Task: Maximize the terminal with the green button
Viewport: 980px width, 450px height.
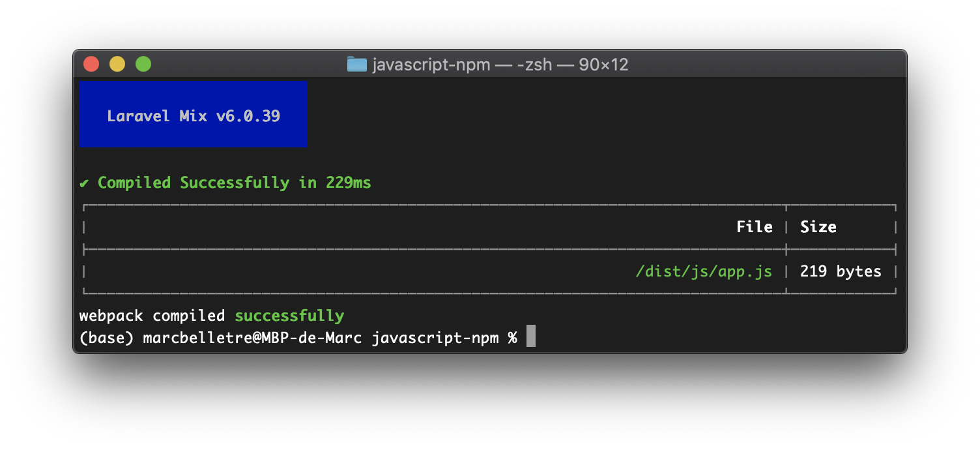Action: click(143, 64)
